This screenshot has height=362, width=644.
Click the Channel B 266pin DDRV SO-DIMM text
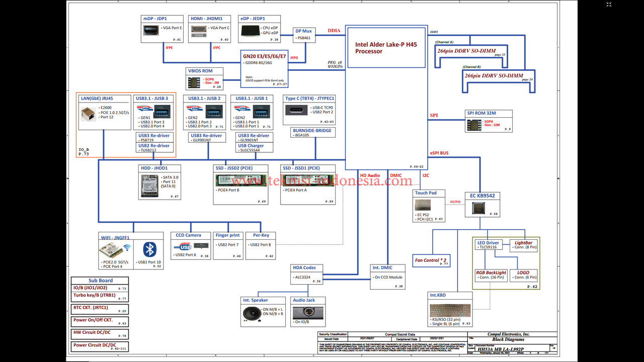pyautogui.click(x=494, y=75)
